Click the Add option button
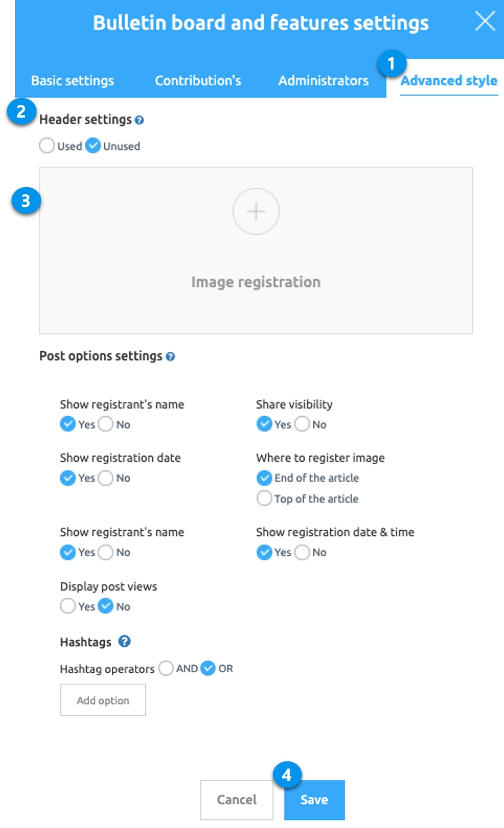 click(x=103, y=700)
